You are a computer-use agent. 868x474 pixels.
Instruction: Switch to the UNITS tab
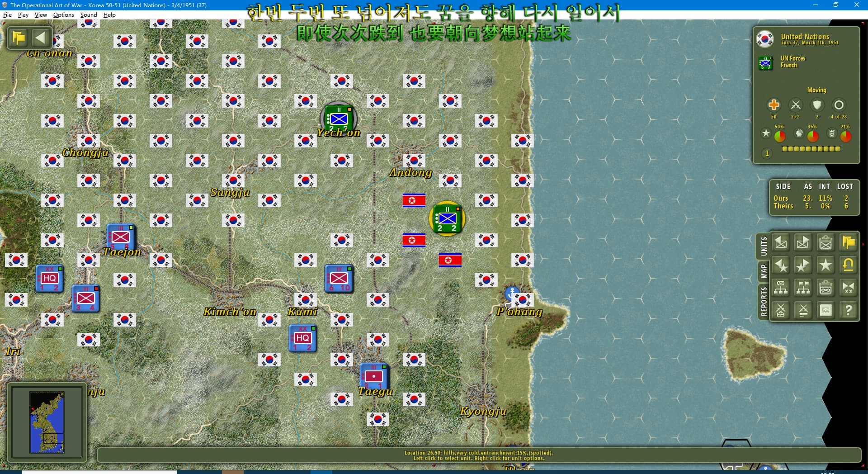764,246
